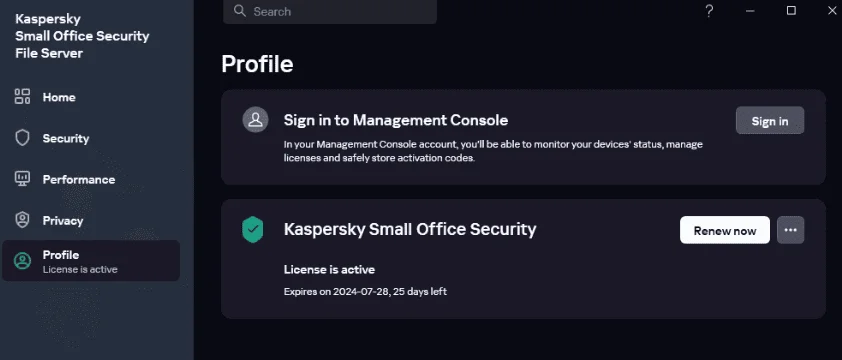
Task: Click the Profile person icon in sidebar
Action: [22, 261]
